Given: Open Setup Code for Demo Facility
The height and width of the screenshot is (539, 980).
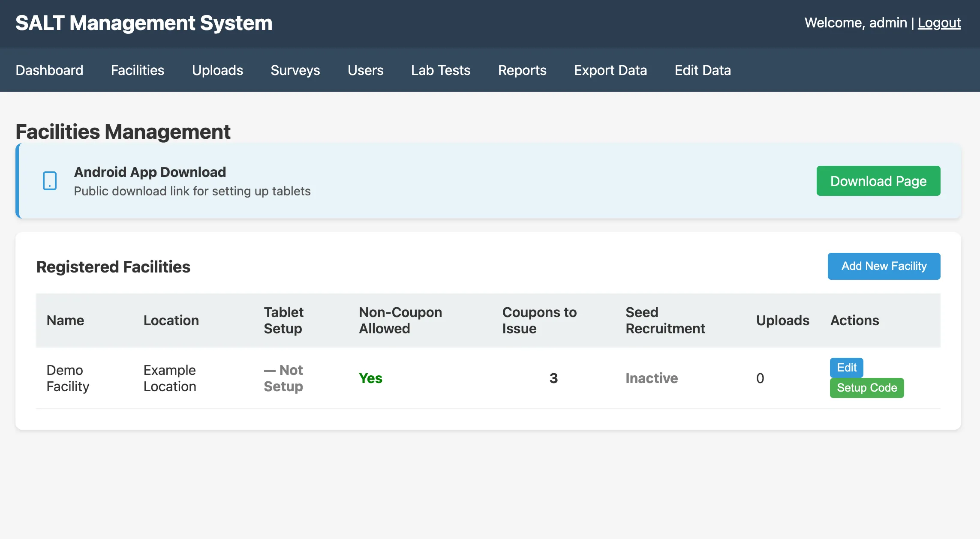Looking at the screenshot, I should tap(867, 388).
